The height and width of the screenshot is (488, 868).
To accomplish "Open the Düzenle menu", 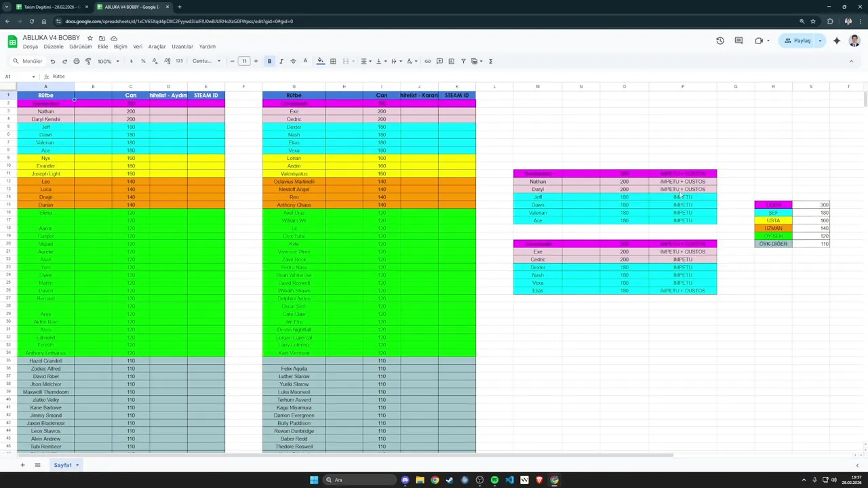I will (x=54, y=47).
